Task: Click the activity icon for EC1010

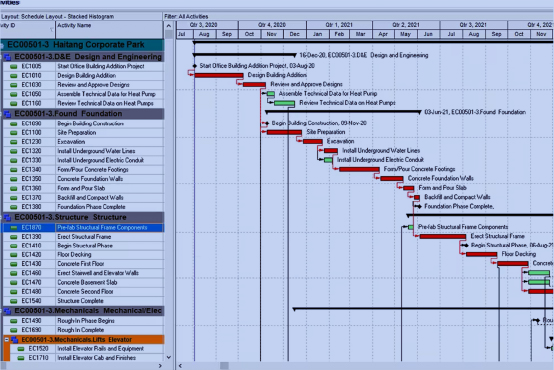Action: click(13, 76)
